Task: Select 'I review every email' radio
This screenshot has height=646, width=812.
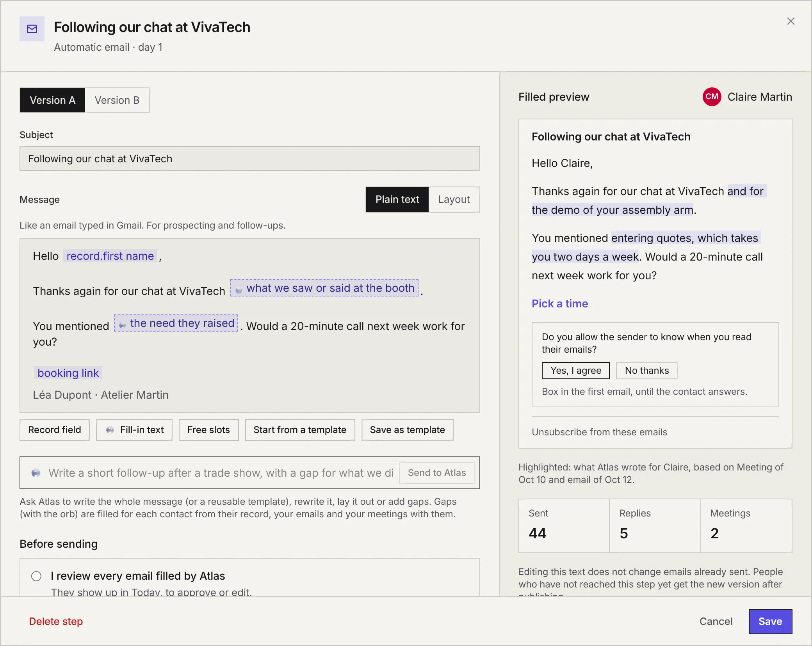Action: pyautogui.click(x=36, y=576)
